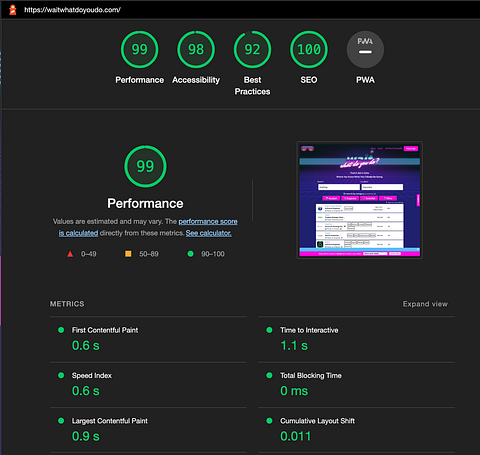Click the red triangle 0–49 legend icon
The width and height of the screenshot is (480, 455).
tap(70, 254)
